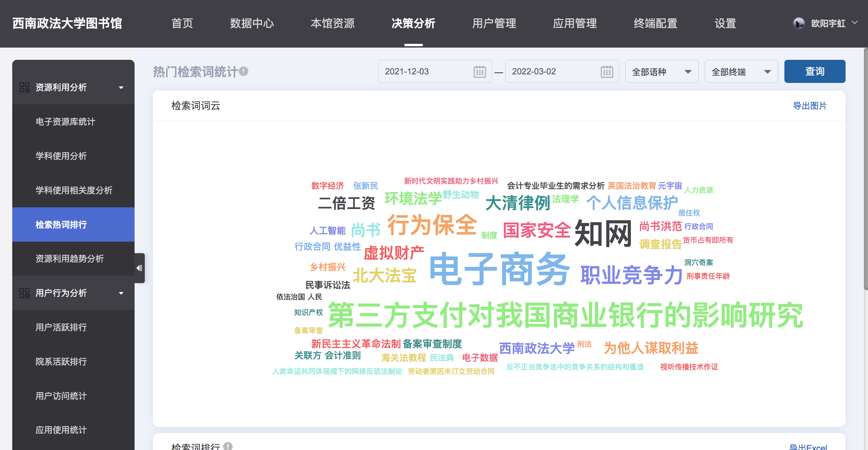Click the info icon next to 检索词排行
The width and height of the screenshot is (868, 450).
(228, 446)
